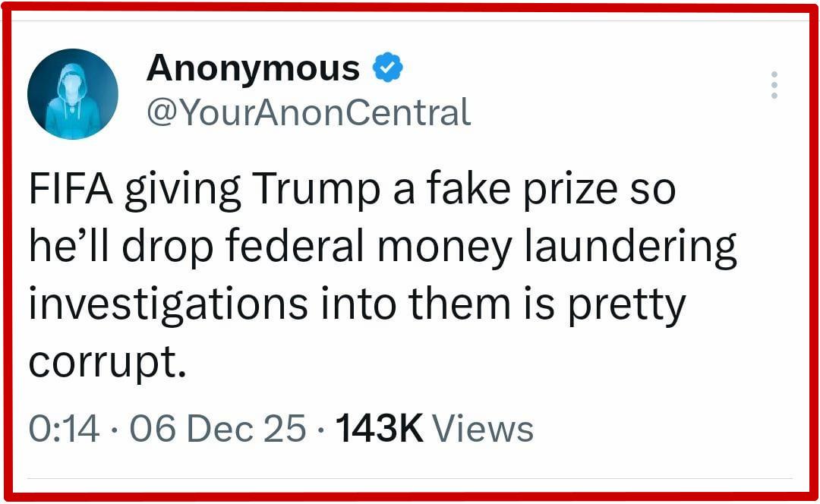Click the display name "Anonymous"

point(253,68)
